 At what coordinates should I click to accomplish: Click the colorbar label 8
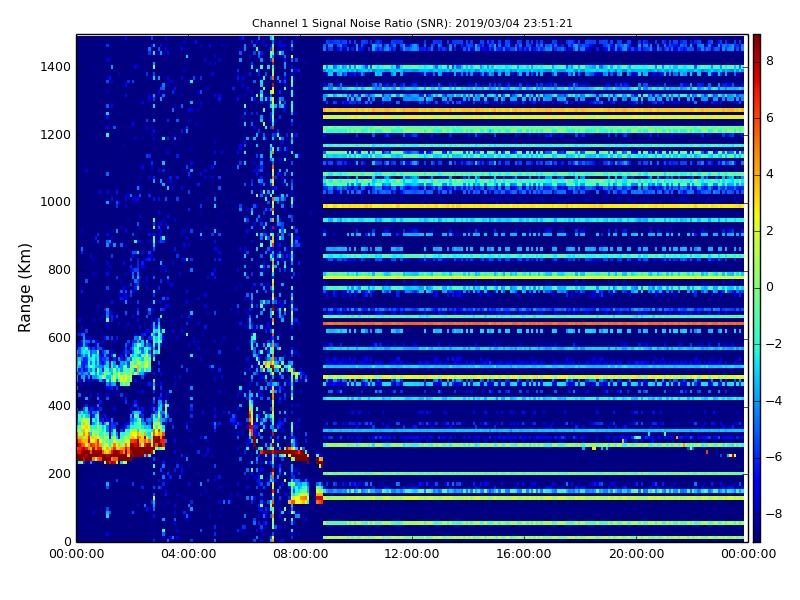coord(770,61)
